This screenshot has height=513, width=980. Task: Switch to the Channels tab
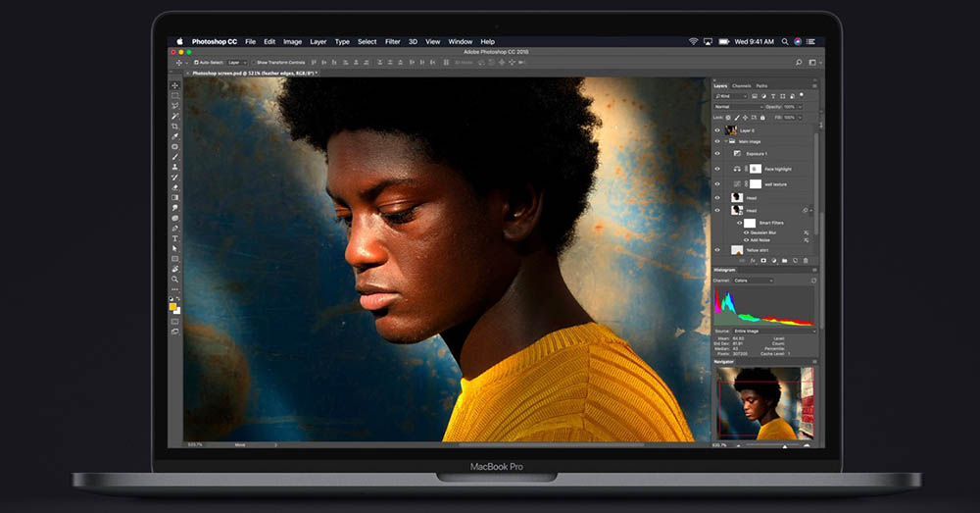pos(741,85)
